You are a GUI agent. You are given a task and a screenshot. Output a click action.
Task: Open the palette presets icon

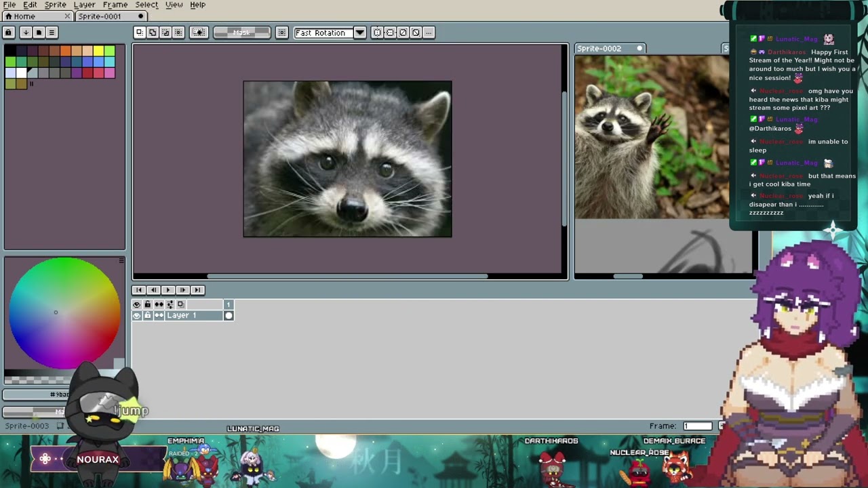coord(39,32)
